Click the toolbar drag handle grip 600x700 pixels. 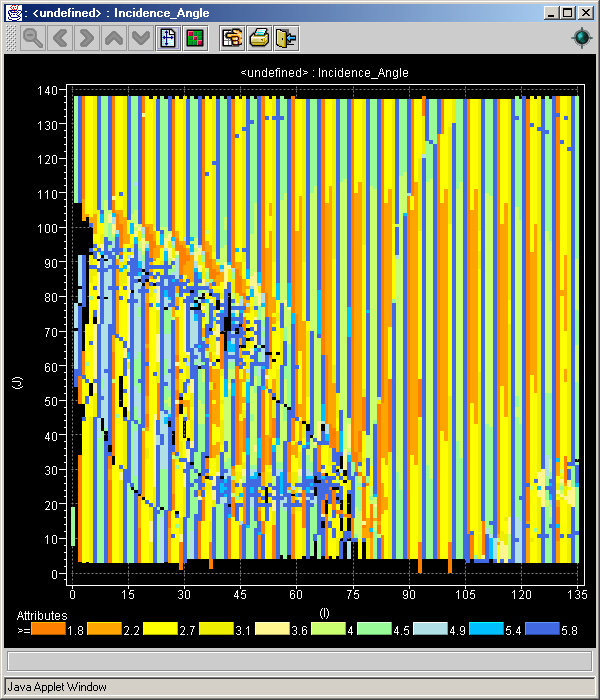(12, 38)
